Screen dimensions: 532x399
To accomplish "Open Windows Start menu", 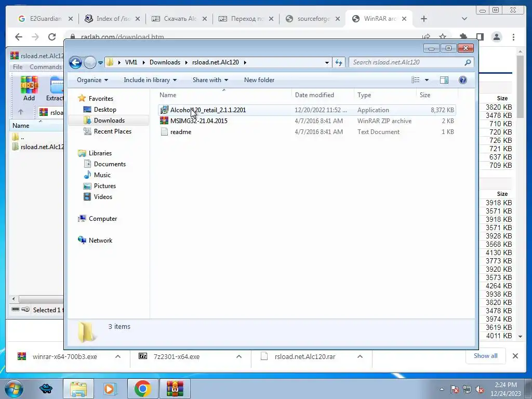I will 14,389.
